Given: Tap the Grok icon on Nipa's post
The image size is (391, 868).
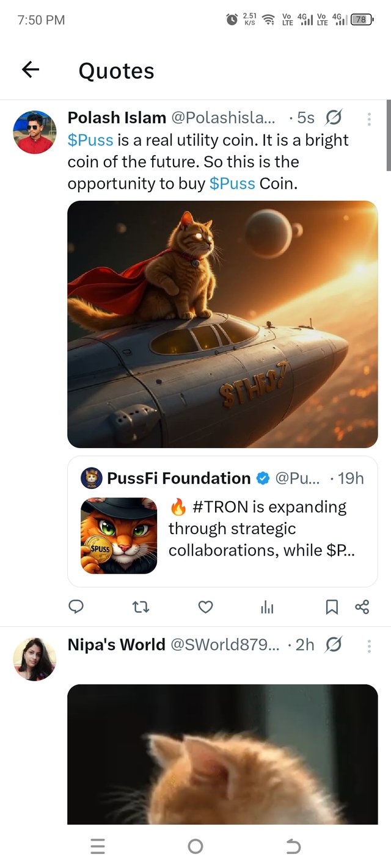Looking at the screenshot, I should (x=334, y=645).
